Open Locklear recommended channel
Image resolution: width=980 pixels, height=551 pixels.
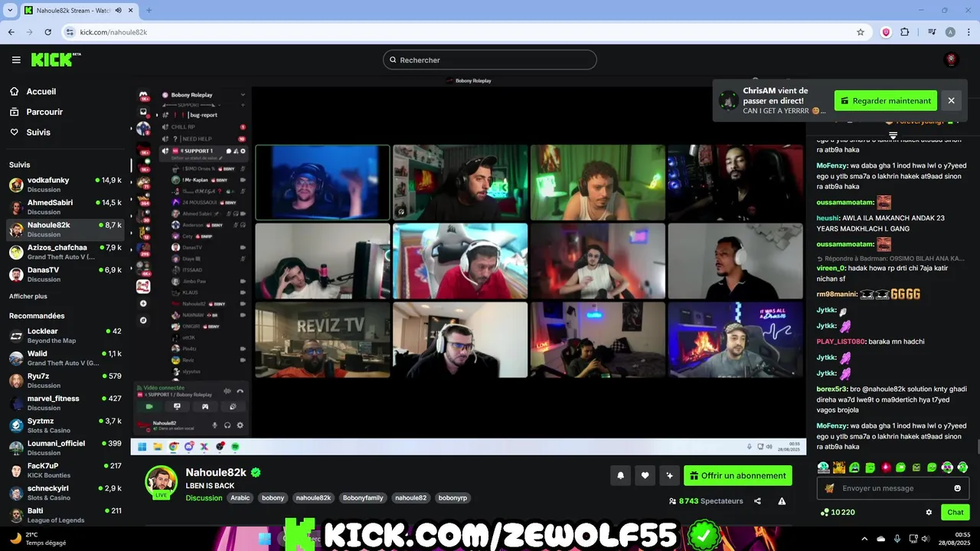65,335
